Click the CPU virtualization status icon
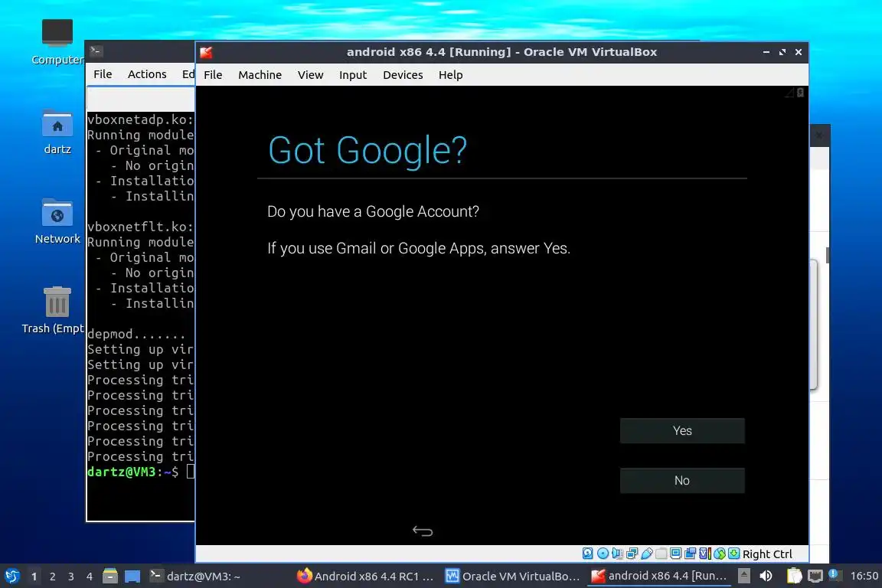Viewport: 882px width, 588px height. pyautogui.click(x=705, y=554)
